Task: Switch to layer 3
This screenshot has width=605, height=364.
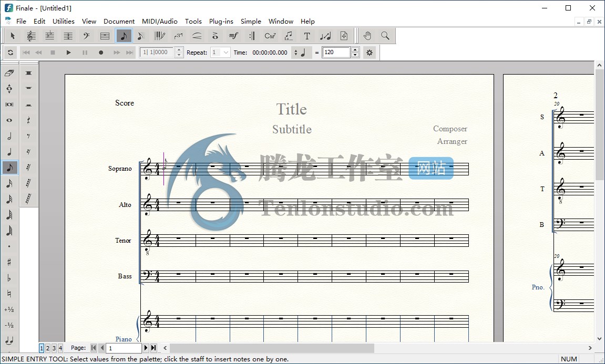Action: 54,348
